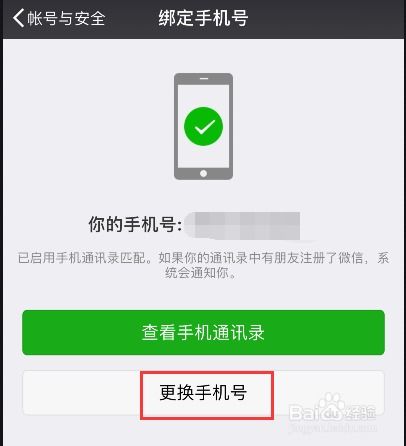
Task: Tap the 统会通知你 second description line
Action: coord(201,273)
